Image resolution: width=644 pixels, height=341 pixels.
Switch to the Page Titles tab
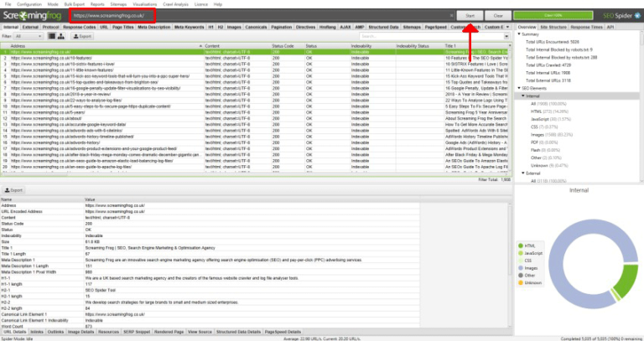pos(122,27)
